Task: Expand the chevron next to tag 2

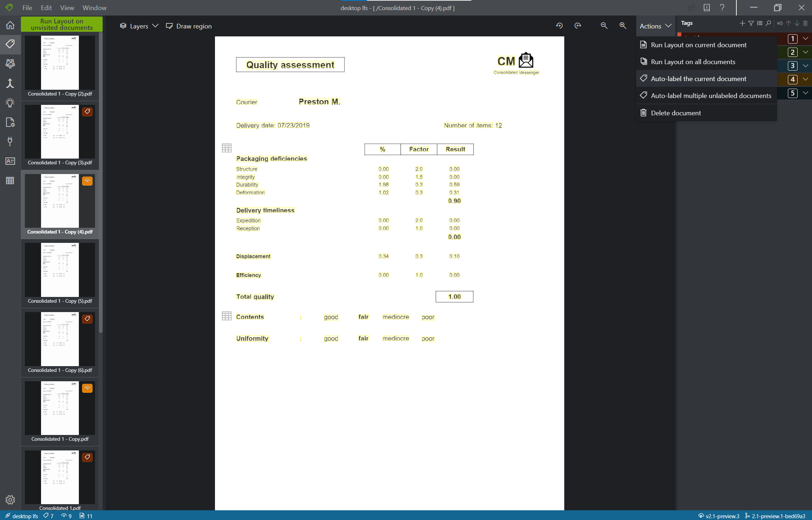Action: 806,52
